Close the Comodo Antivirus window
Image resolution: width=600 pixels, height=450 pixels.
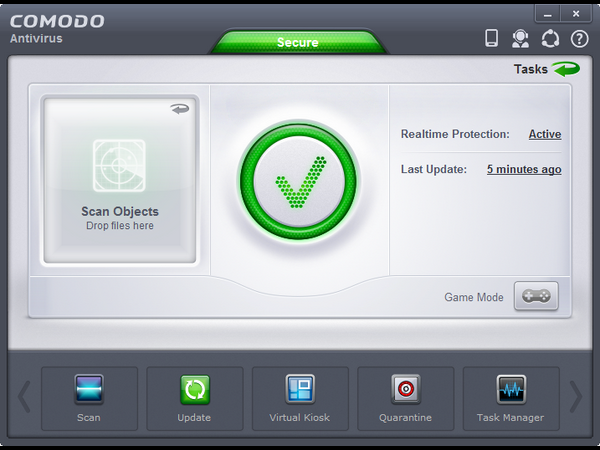click(x=576, y=14)
